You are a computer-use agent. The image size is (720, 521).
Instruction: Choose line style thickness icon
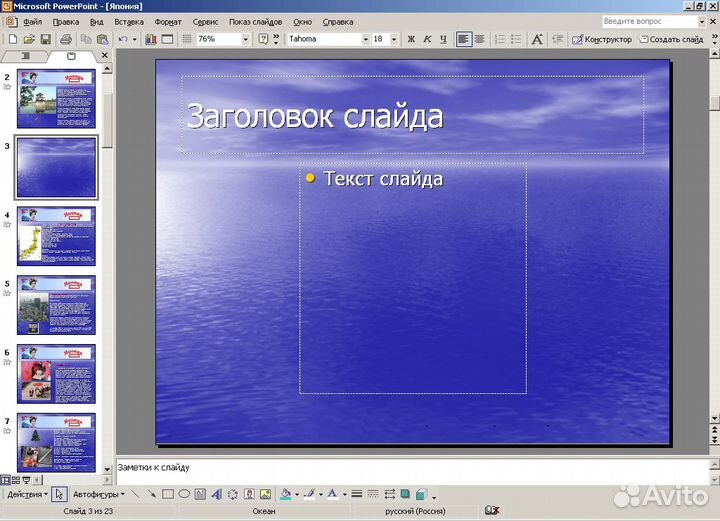pos(357,494)
